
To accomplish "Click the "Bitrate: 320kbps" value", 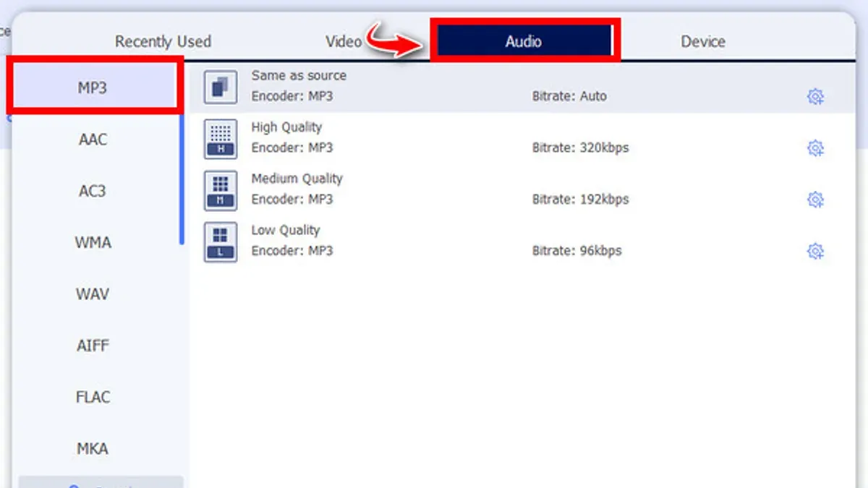I will click(x=580, y=148).
